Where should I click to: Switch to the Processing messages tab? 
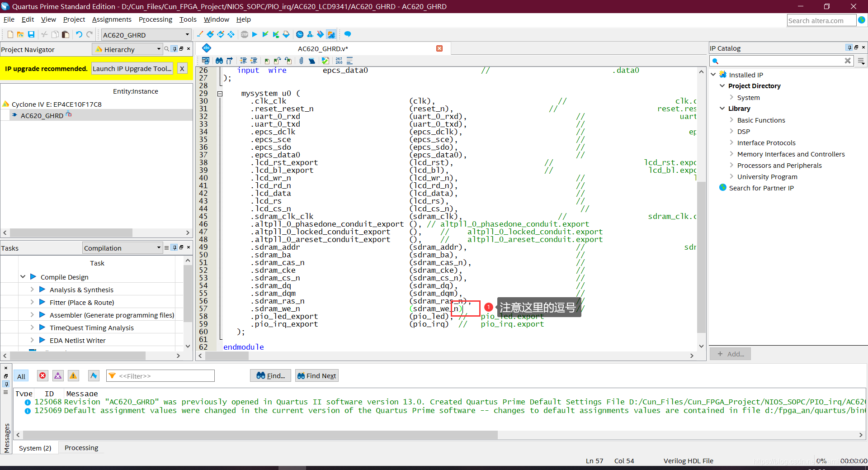click(81, 447)
